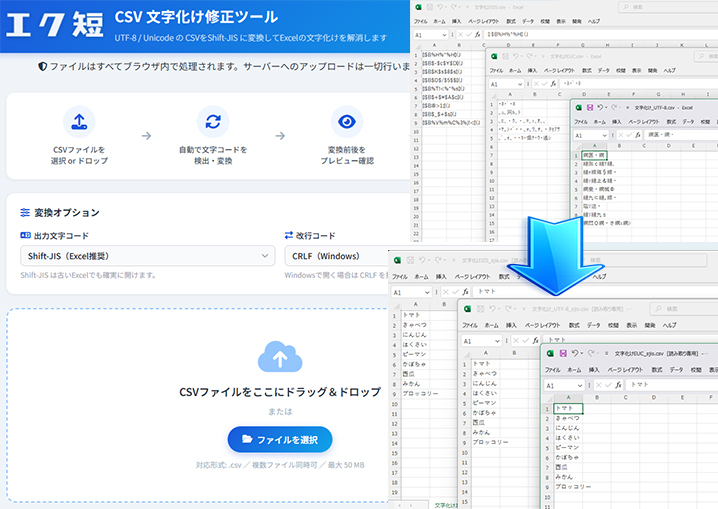This screenshot has width=718, height=509.
Task: Click the shield icon beside the privacy notice
Action: [43, 67]
